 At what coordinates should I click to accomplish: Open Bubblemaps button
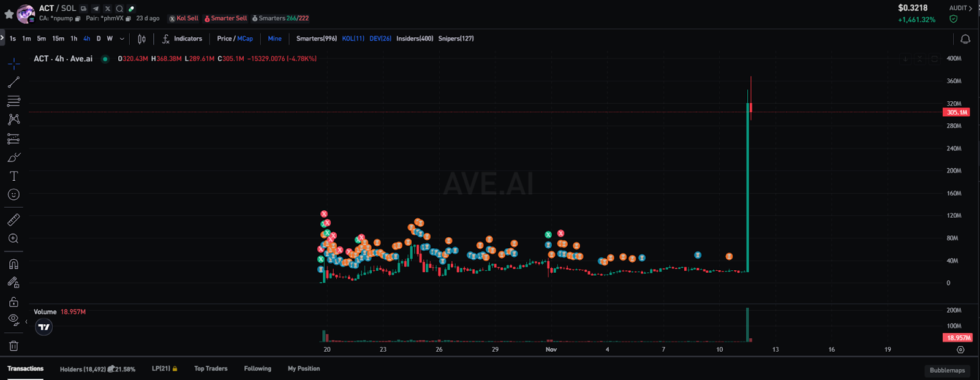[947, 370]
